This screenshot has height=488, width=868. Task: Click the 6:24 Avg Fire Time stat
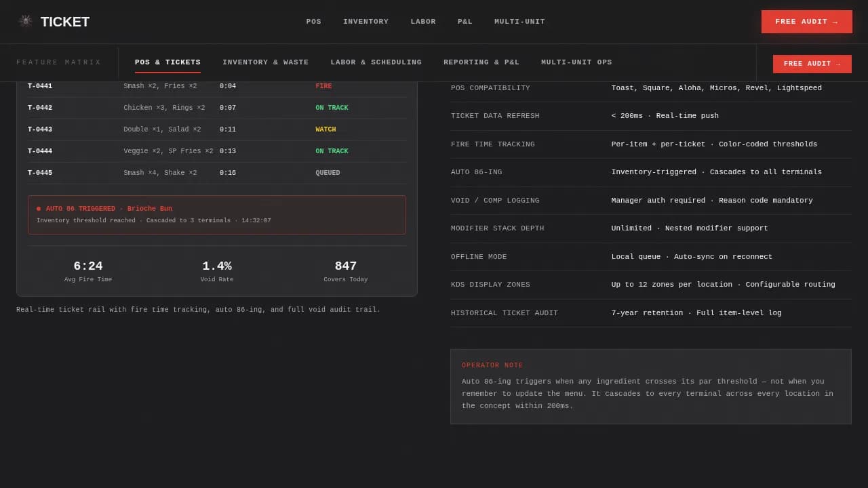coord(88,272)
